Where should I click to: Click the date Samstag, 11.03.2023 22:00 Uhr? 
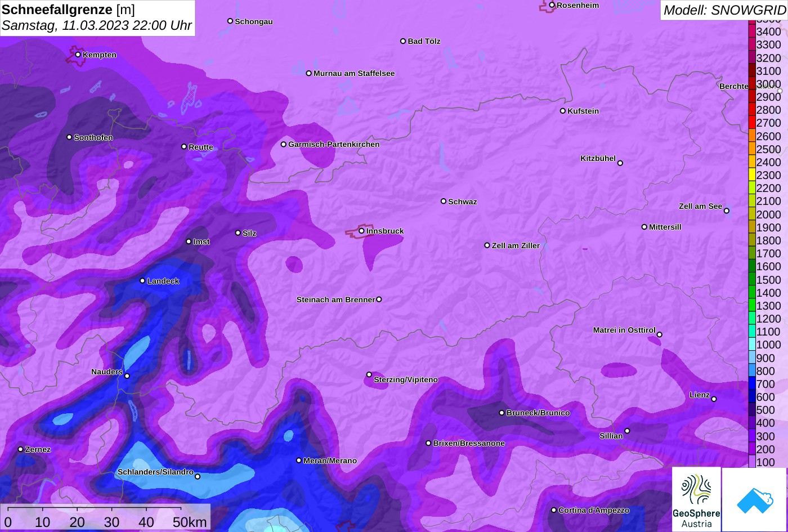(97, 25)
